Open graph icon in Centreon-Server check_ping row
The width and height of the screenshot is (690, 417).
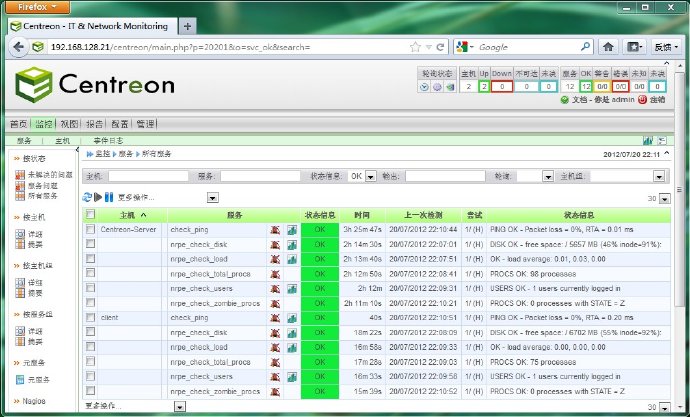click(x=292, y=230)
